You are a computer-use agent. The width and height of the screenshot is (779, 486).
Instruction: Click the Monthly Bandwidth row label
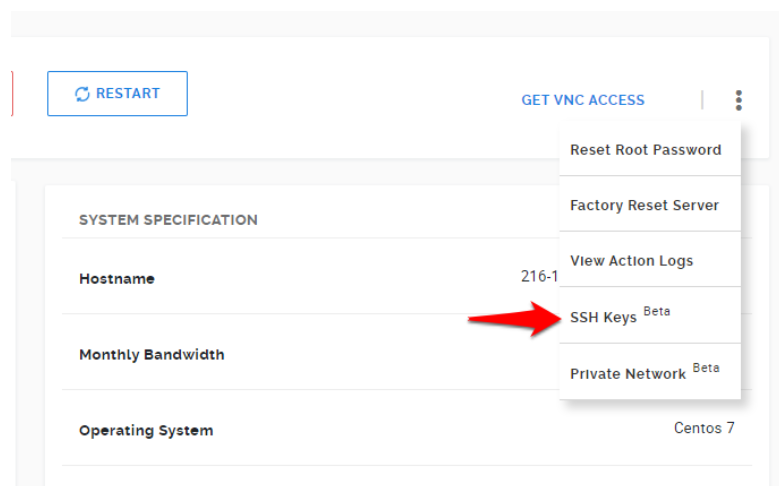pyautogui.click(x=152, y=355)
